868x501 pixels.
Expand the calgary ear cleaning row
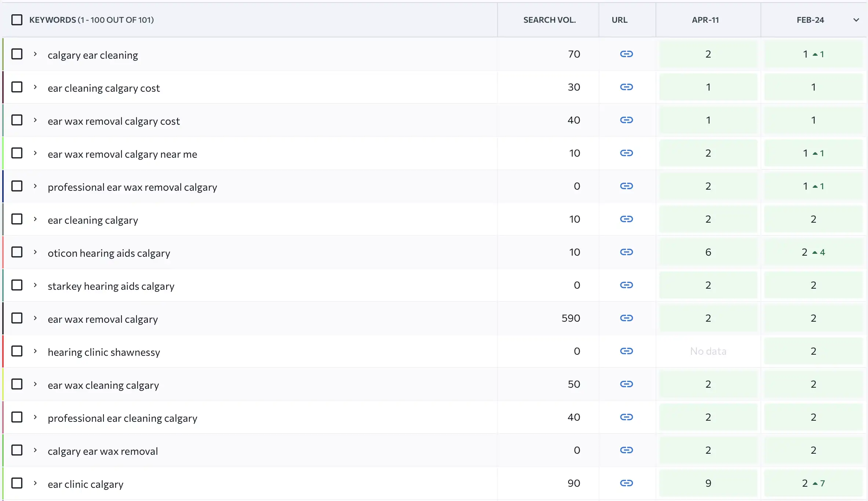pyautogui.click(x=35, y=54)
